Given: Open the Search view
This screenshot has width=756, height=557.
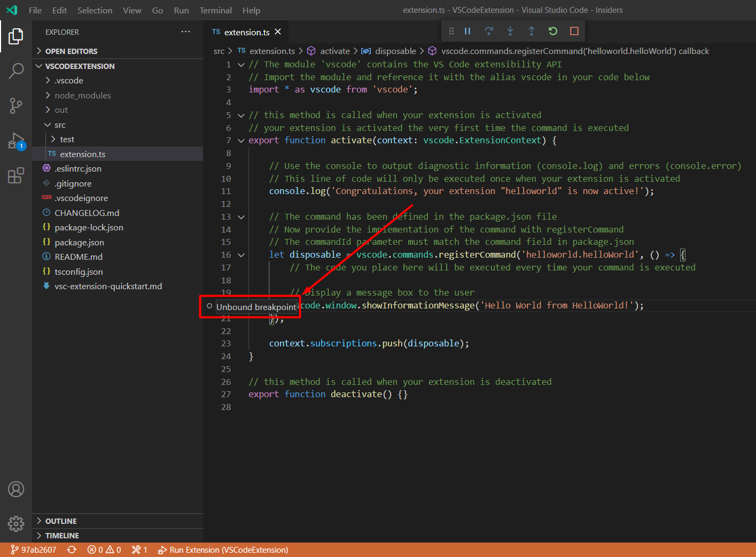Looking at the screenshot, I should [x=16, y=71].
